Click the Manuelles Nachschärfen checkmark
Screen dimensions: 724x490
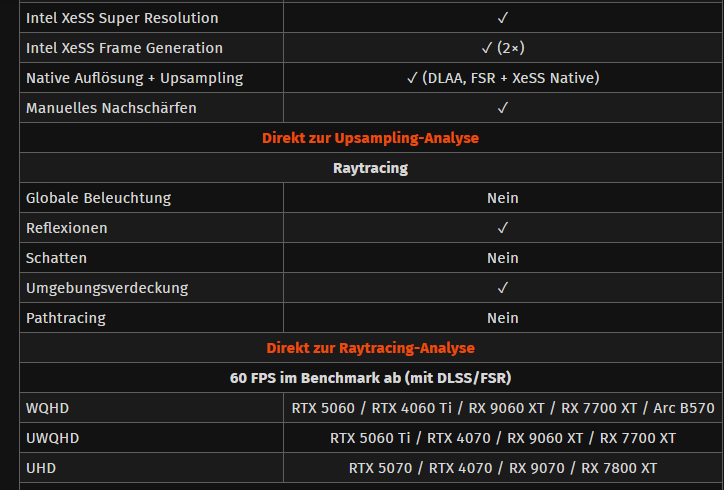point(502,108)
